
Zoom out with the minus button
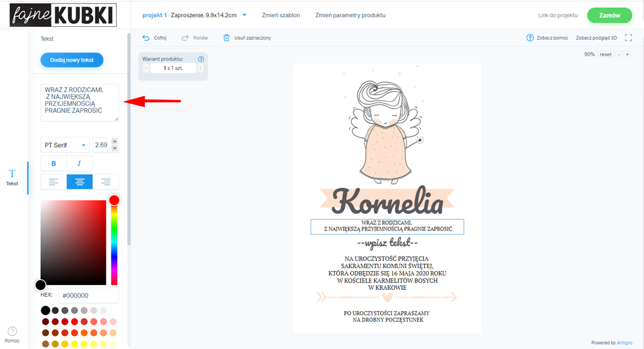[x=618, y=54]
